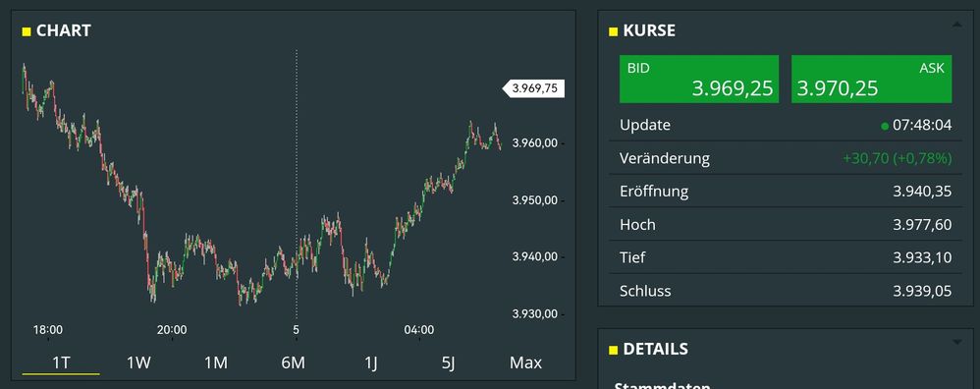Click the 18:00 time axis label
Image resolution: width=980 pixels, height=389 pixels.
(x=47, y=330)
